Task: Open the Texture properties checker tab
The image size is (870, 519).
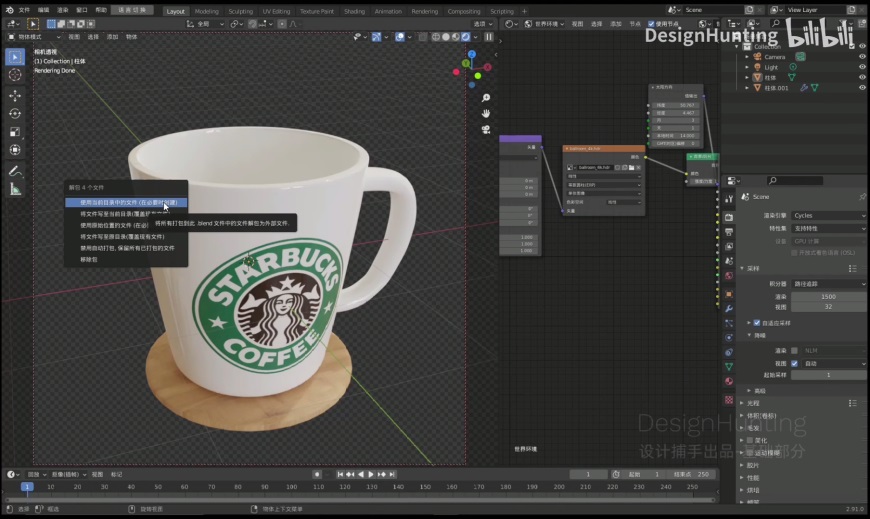Action: [729, 400]
